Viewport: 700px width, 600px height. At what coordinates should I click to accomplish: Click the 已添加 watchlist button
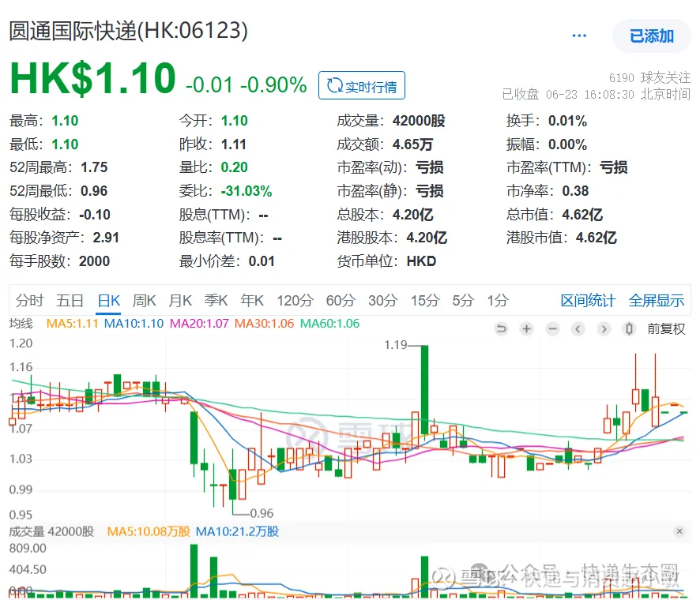coord(651,36)
